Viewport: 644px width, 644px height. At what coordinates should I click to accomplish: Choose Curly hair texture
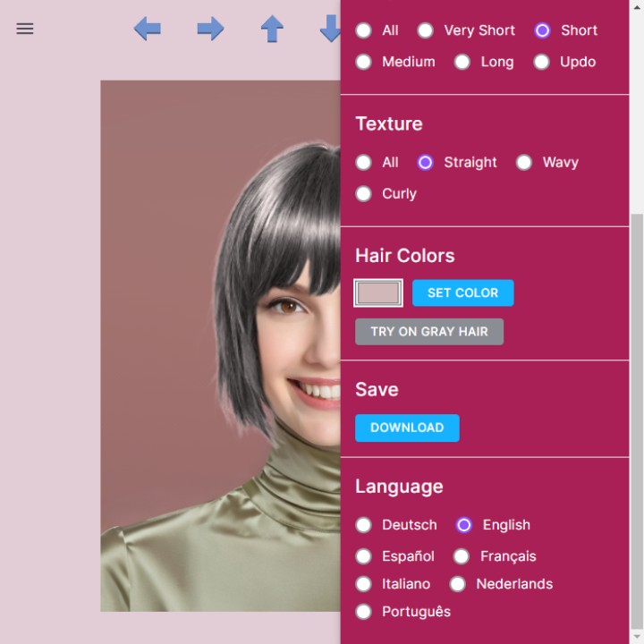tap(364, 193)
